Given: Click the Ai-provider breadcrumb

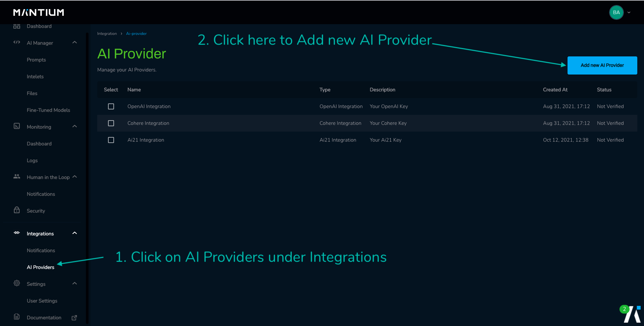Looking at the screenshot, I should click(136, 34).
